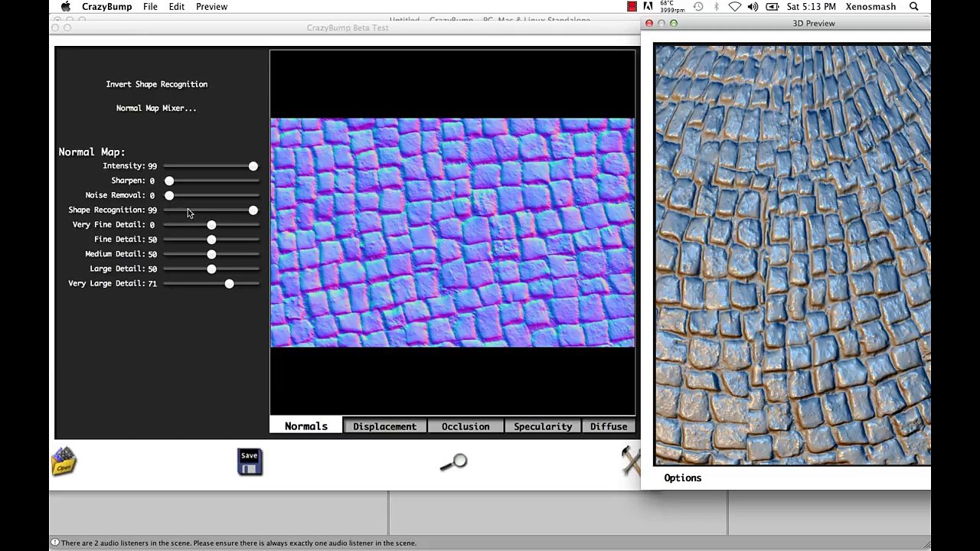Viewport: 980px width, 551px height.
Task: Click the Time Machine icon
Action: [x=698, y=6]
